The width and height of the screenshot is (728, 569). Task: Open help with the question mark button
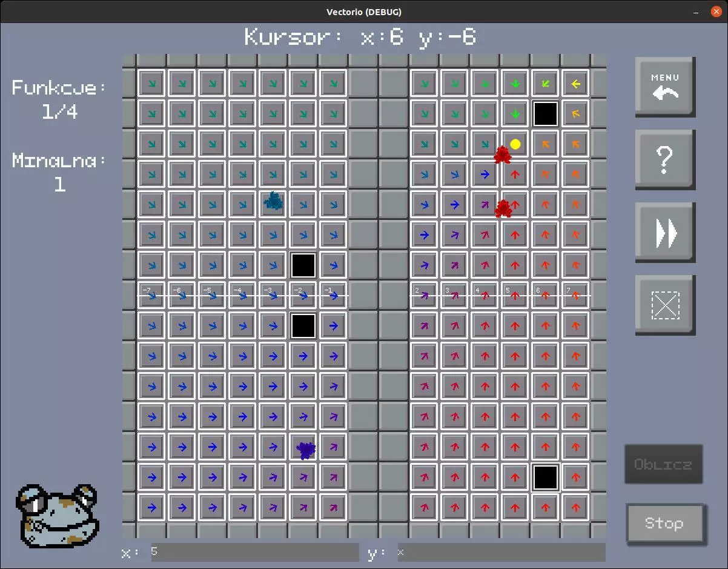click(x=664, y=159)
